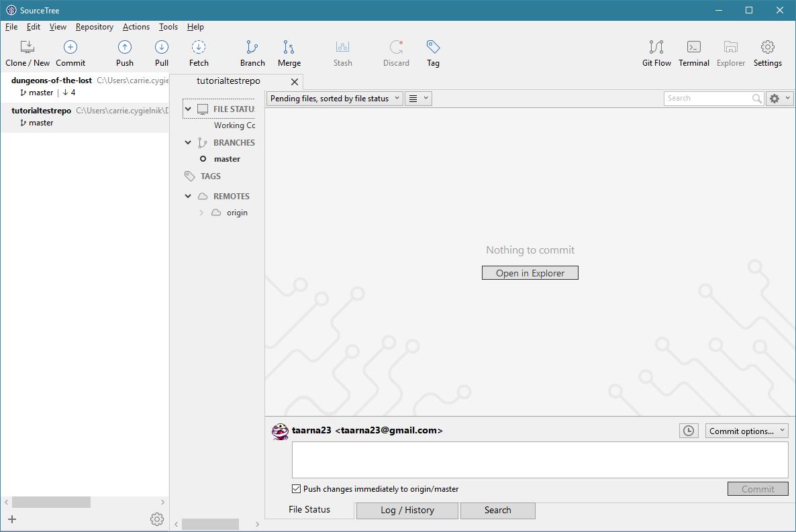
Task: Click the taarna23 author email text
Action: pos(389,431)
